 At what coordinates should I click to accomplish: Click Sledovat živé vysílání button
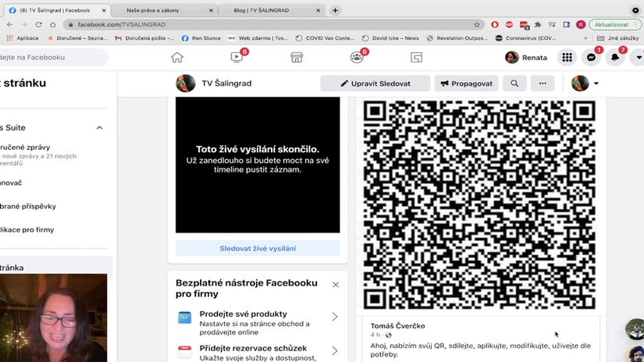pyautogui.click(x=258, y=248)
